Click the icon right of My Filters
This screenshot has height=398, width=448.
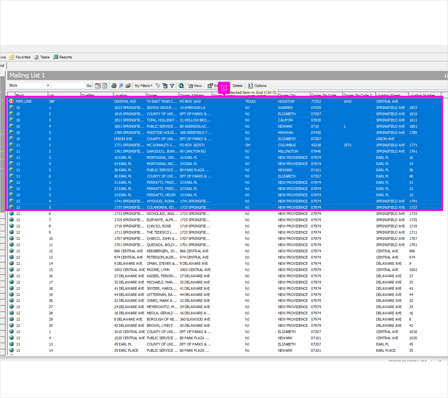[158, 86]
